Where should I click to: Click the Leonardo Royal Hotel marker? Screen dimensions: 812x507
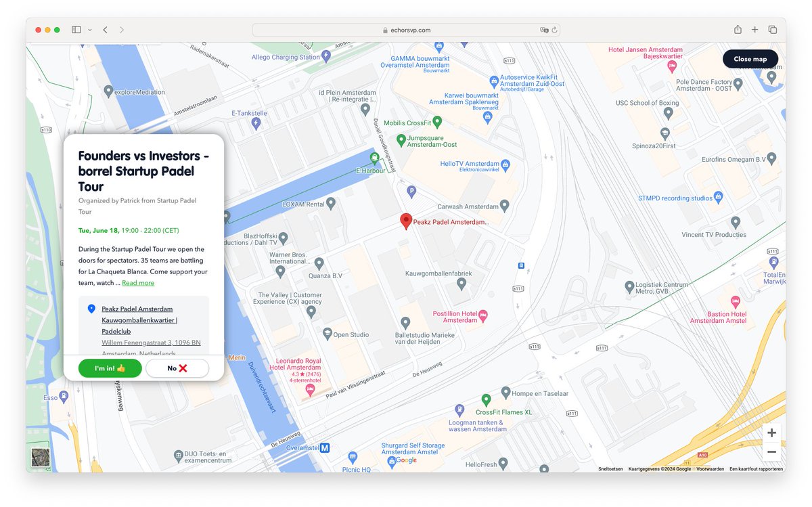(x=311, y=389)
